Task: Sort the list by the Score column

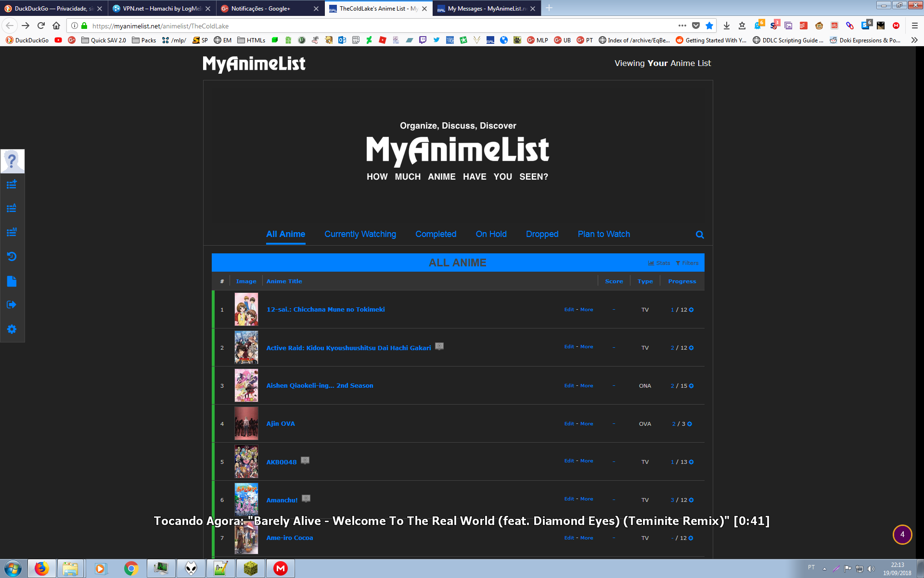Action: pos(614,281)
